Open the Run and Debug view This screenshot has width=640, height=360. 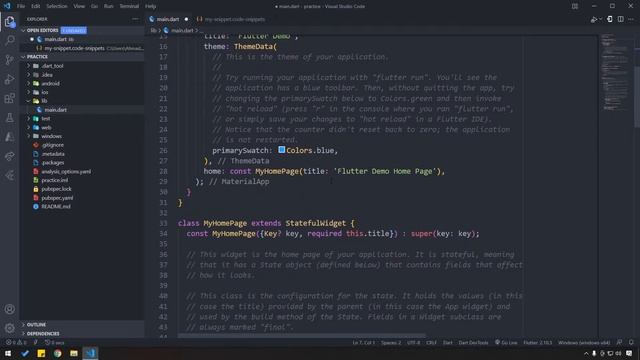pos(10,79)
